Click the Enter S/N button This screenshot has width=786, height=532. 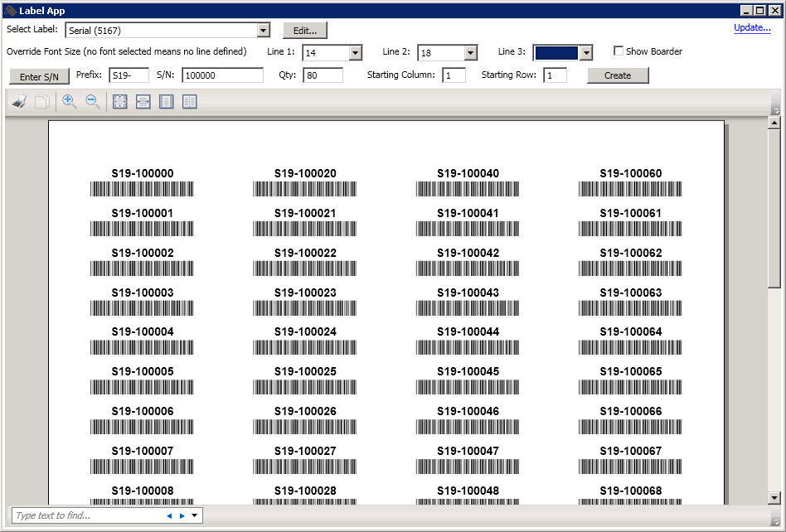[39, 76]
